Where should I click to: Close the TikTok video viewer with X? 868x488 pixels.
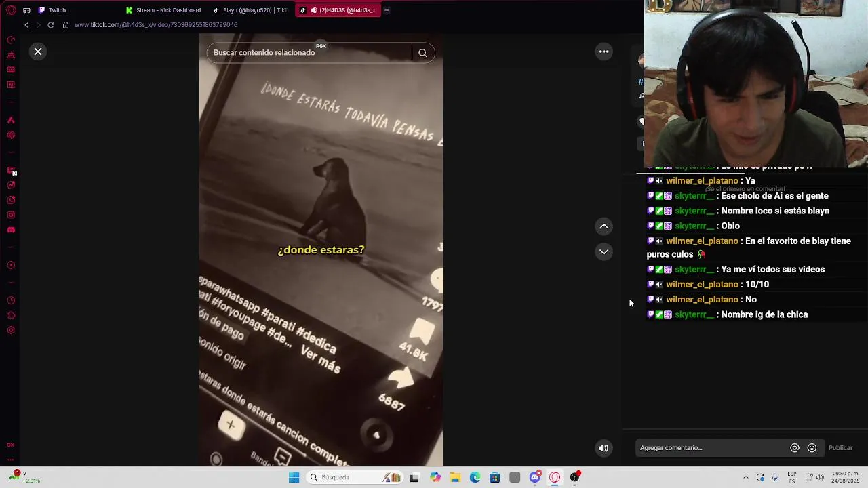coord(38,52)
